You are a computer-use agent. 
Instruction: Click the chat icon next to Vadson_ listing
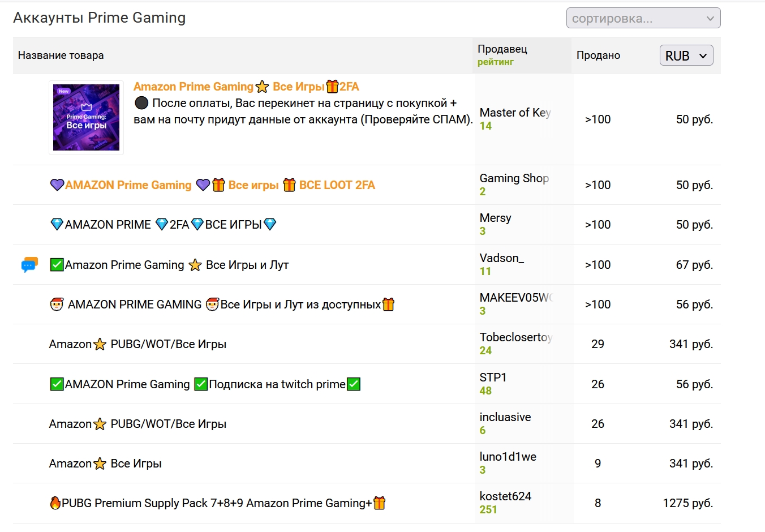tap(29, 264)
